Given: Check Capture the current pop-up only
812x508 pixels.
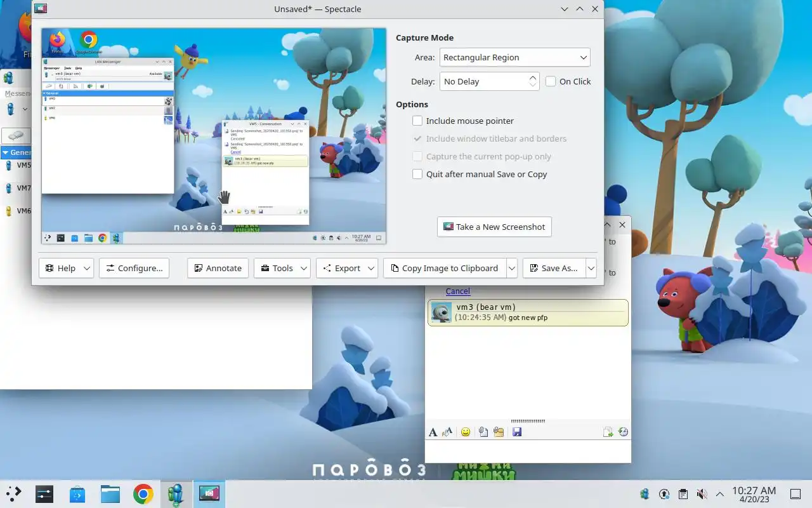Looking at the screenshot, I should click(x=417, y=156).
